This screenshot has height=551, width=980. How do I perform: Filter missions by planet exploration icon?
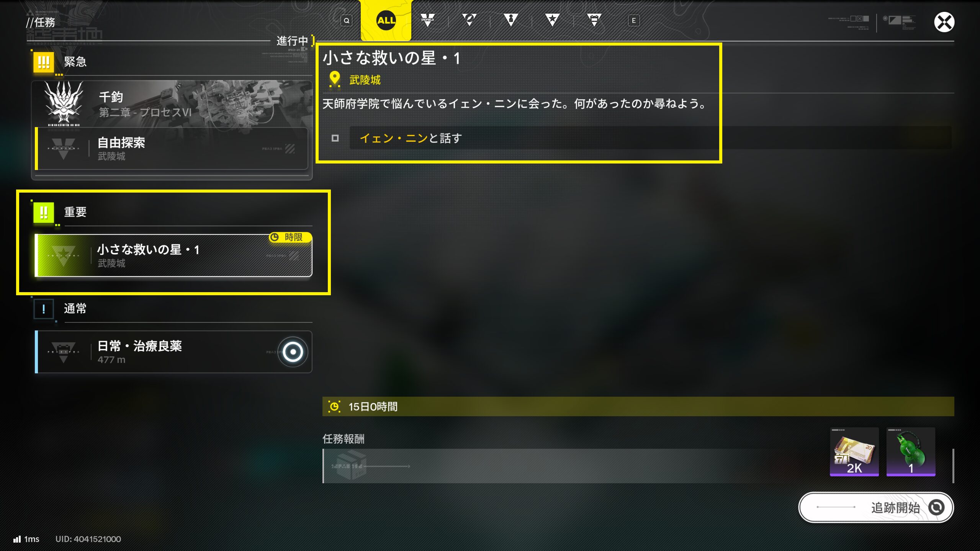tap(469, 20)
